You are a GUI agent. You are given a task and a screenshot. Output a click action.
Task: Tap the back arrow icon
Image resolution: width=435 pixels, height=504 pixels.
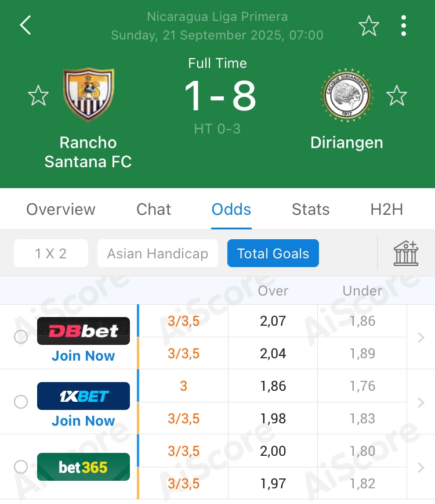click(26, 25)
